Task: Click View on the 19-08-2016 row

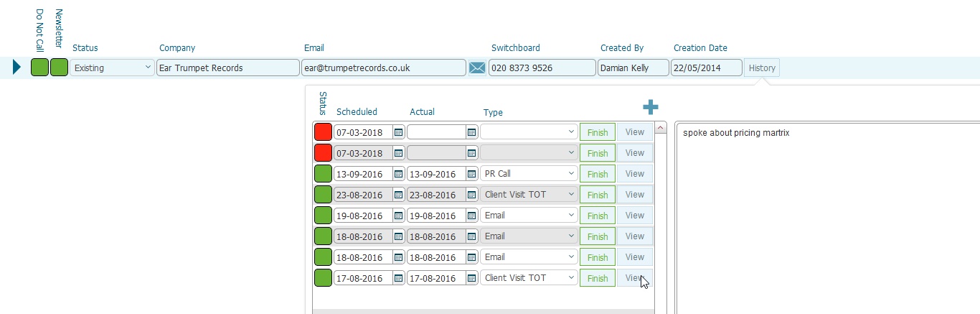Action: point(635,216)
